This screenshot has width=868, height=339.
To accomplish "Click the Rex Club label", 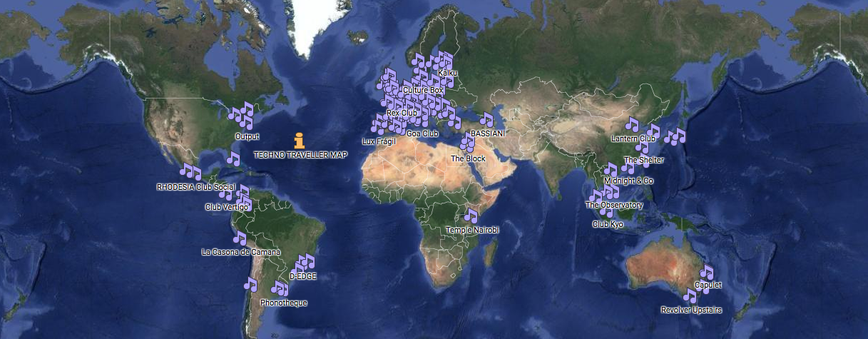I will (402, 113).
